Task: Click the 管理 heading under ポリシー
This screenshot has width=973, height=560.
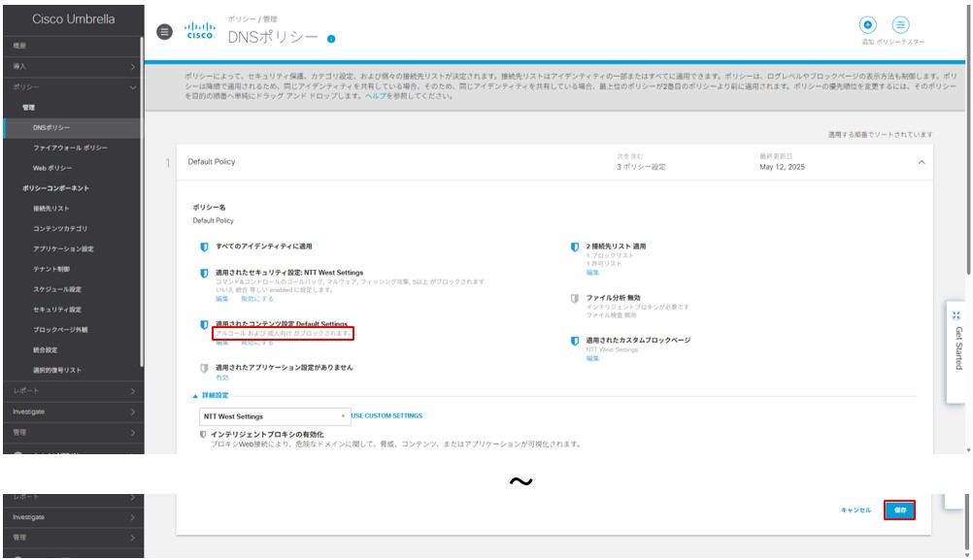Action: tap(28, 108)
